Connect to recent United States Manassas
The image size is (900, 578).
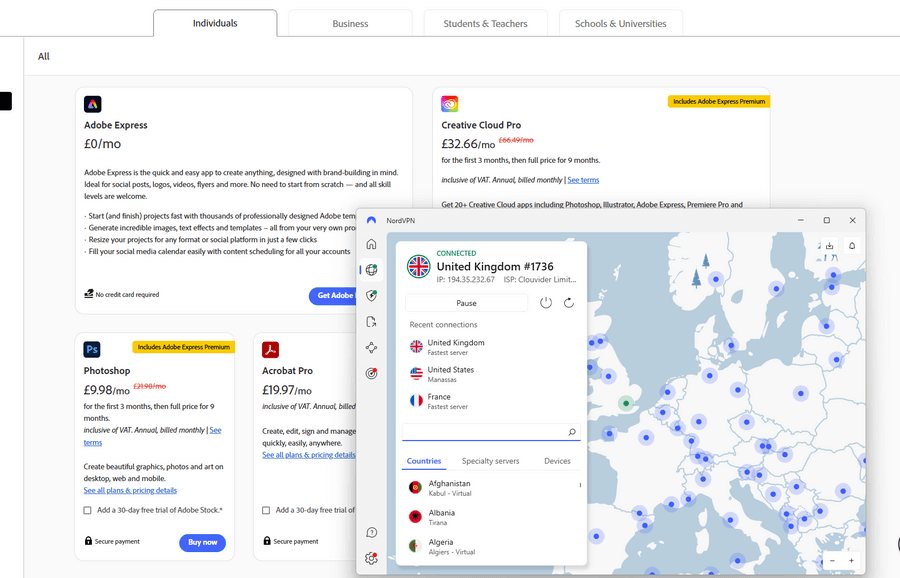491,374
